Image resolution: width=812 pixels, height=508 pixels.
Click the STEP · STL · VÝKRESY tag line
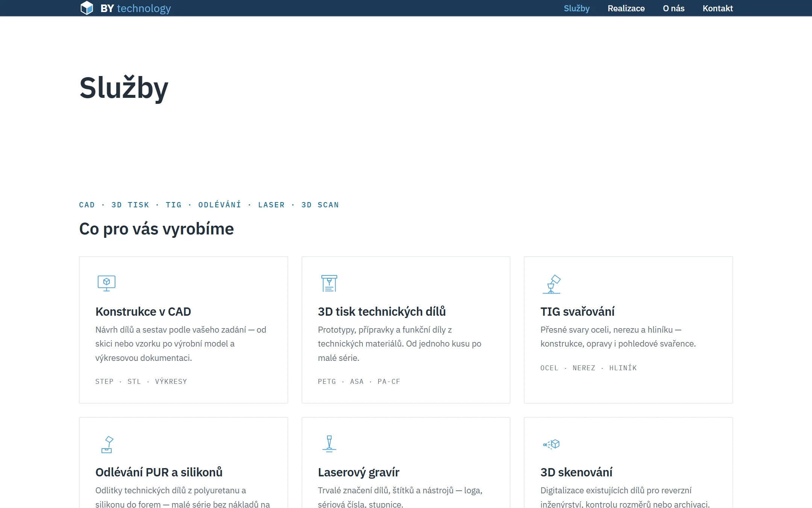(141, 382)
